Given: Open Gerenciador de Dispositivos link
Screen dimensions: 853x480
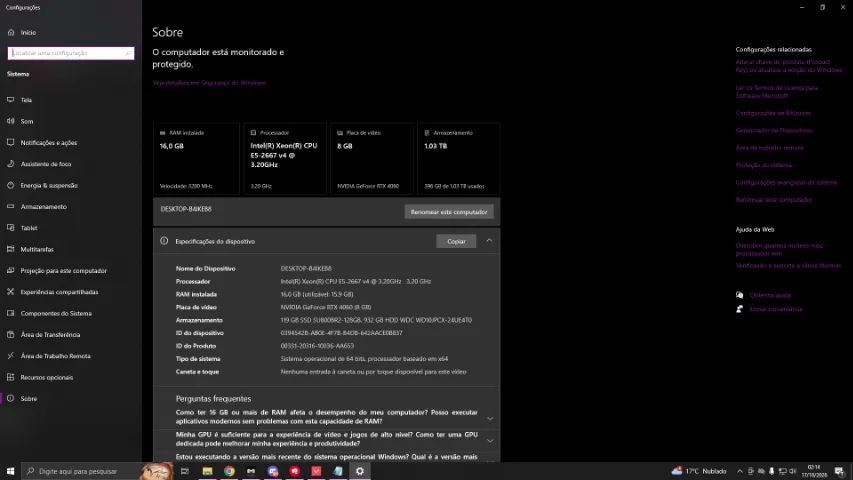Looking at the screenshot, I should pos(774,131).
